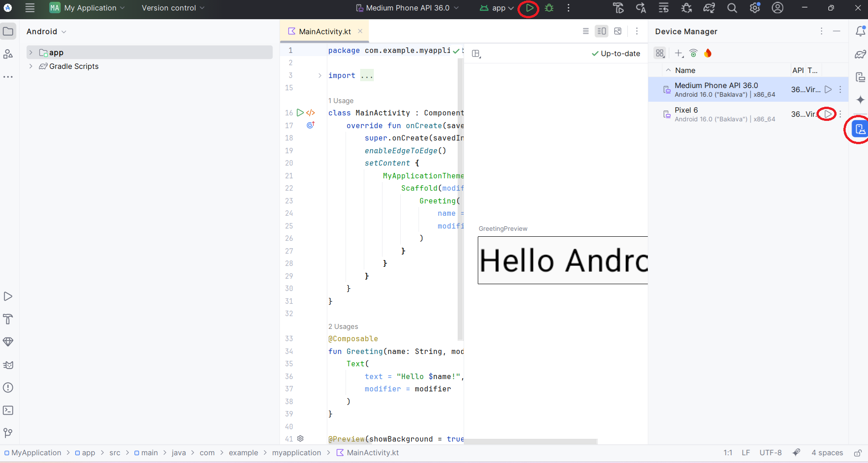The image size is (868, 463).
Task: Click the 4 spaces indentation setting
Action: (827, 453)
